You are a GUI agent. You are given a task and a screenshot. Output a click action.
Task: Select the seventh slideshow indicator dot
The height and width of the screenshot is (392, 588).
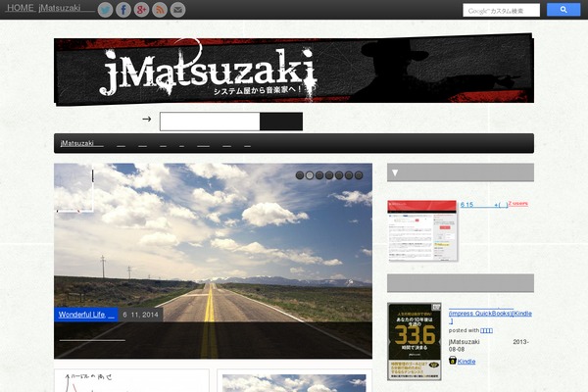(359, 175)
